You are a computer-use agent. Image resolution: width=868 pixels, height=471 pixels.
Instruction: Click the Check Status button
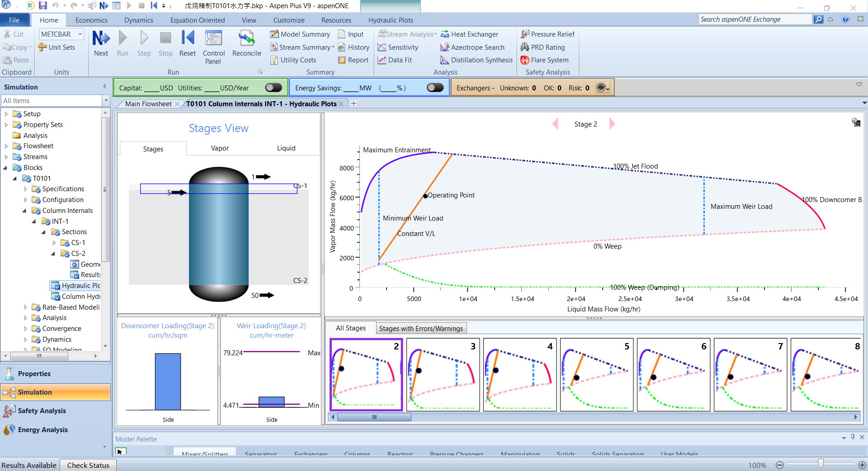(x=88, y=465)
